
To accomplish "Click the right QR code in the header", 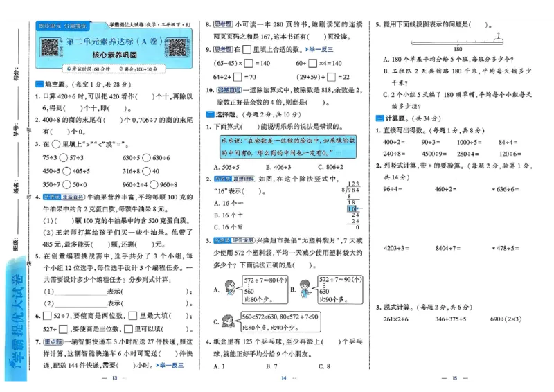I will point(177,48).
